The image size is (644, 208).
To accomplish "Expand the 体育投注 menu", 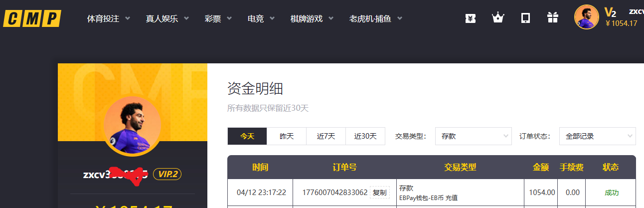I will [x=108, y=19].
